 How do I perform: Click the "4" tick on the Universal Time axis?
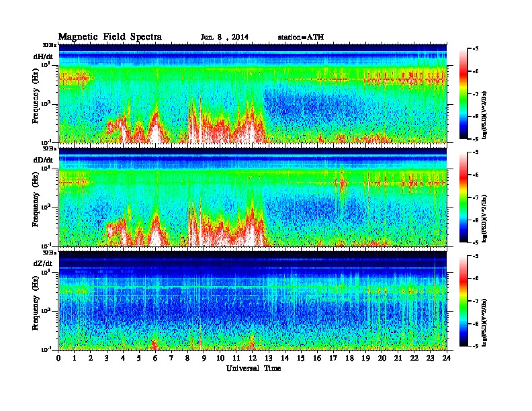pos(123,358)
